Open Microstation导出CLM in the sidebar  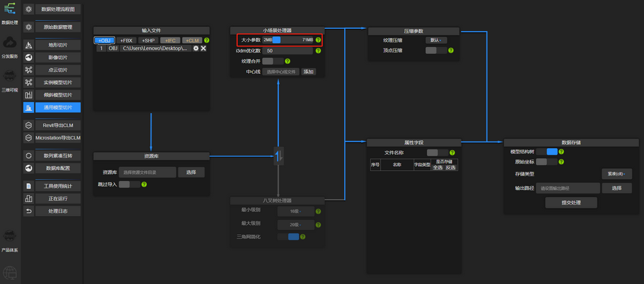tap(57, 138)
